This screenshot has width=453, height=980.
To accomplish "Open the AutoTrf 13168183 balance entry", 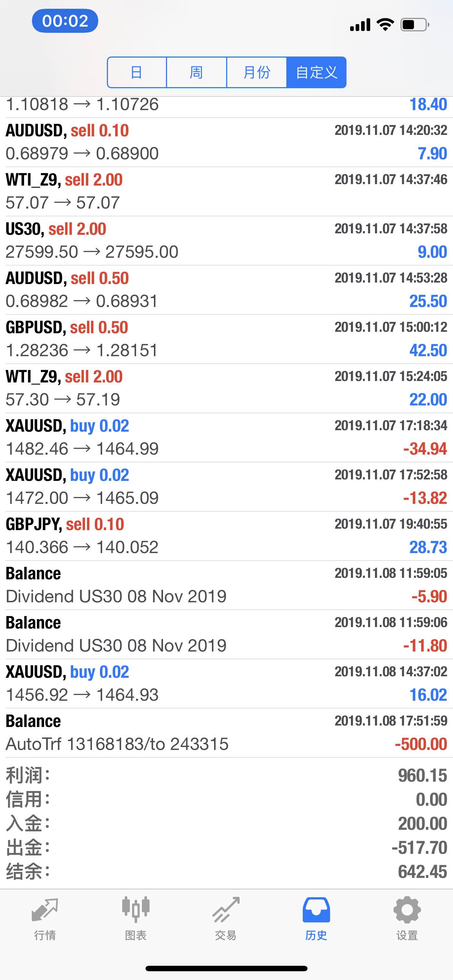I will 226,733.
